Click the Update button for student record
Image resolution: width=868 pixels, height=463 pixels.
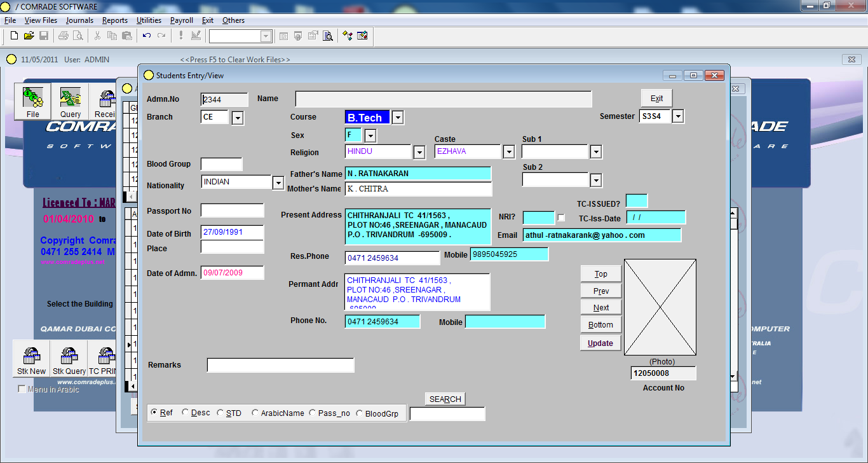pos(600,342)
